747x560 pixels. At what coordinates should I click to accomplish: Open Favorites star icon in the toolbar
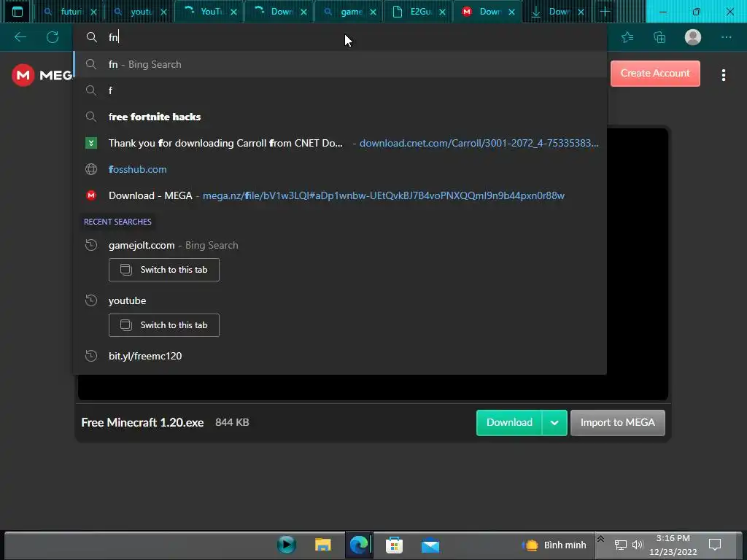click(627, 37)
